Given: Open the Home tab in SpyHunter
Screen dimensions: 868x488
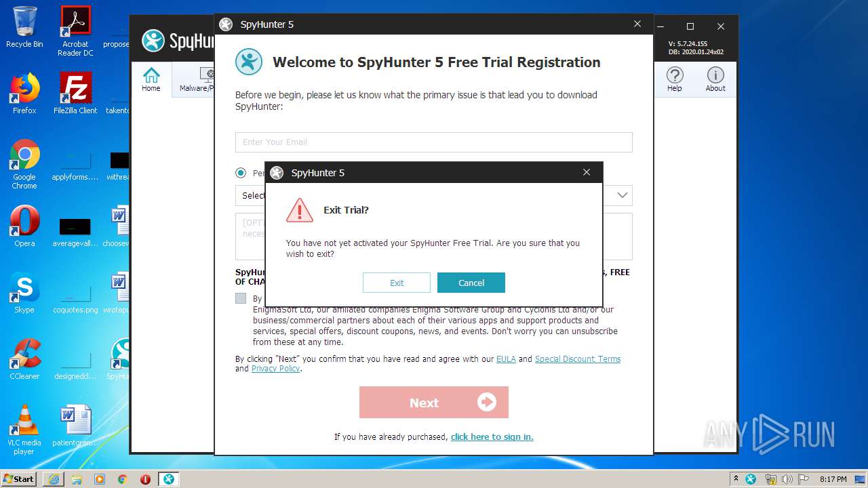Looking at the screenshot, I should pyautogui.click(x=151, y=79).
